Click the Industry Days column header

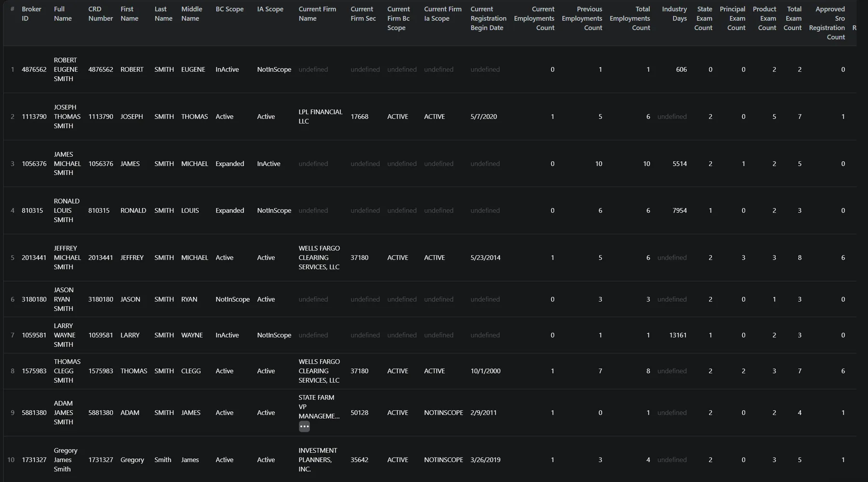(674, 14)
